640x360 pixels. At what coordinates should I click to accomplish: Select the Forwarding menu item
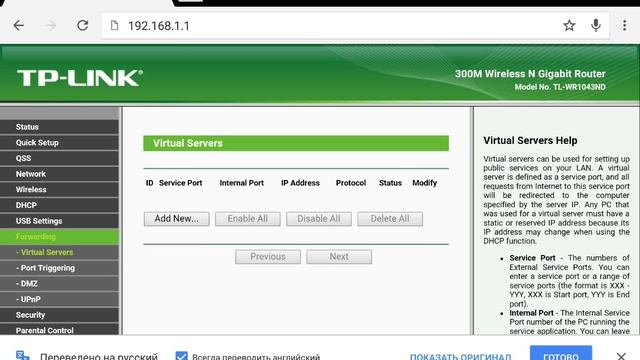(x=60, y=237)
